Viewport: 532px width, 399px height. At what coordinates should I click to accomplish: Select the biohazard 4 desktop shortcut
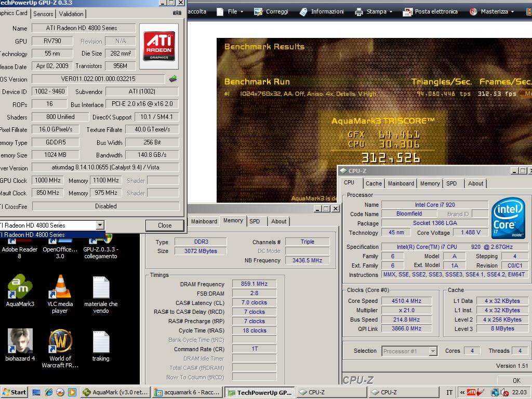point(20,345)
